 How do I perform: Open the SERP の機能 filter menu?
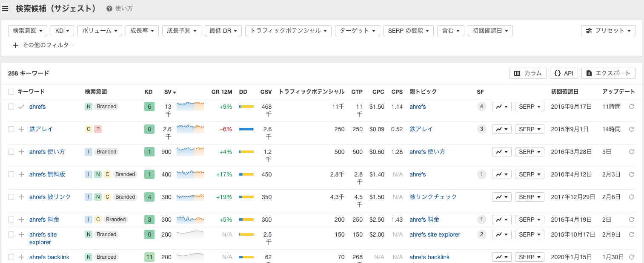(x=408, y=30)
